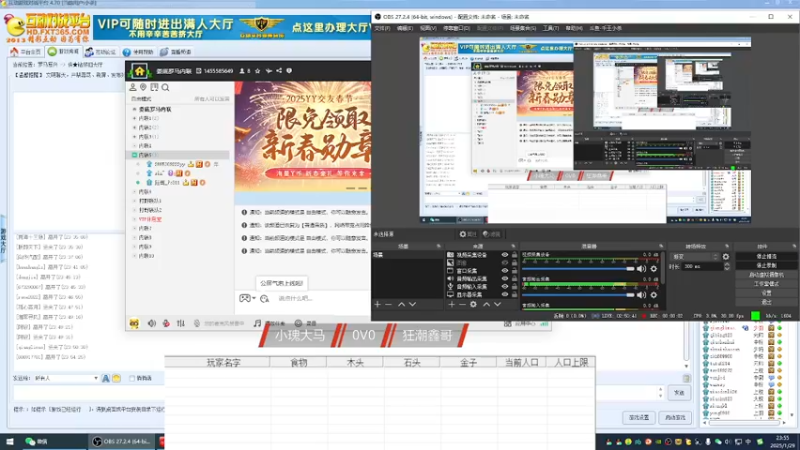Click the music note icon in YY bottom bar
Viewport: 800px width, 450px height.
(257, 323)
